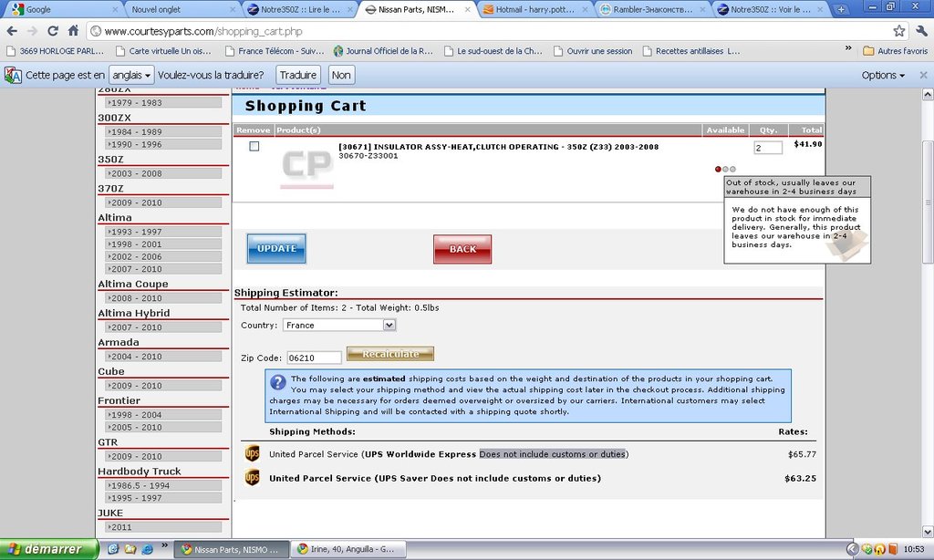Switch to the Rambler tab

[x=653, y=9]
